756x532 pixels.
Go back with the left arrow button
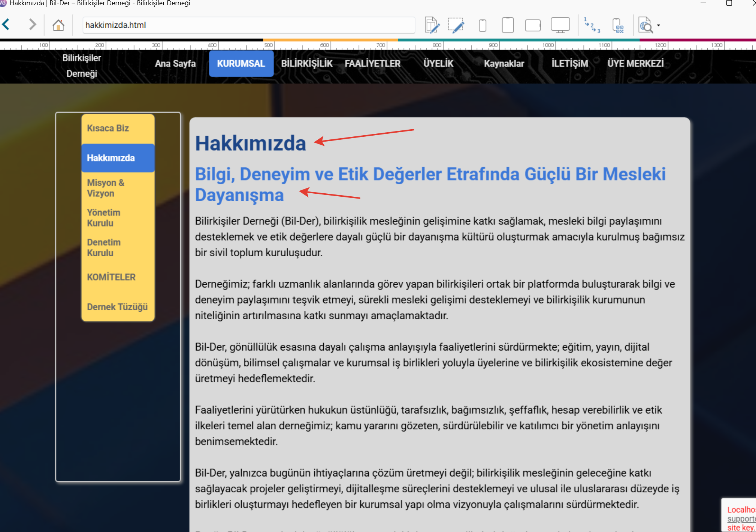click(6, 25)
